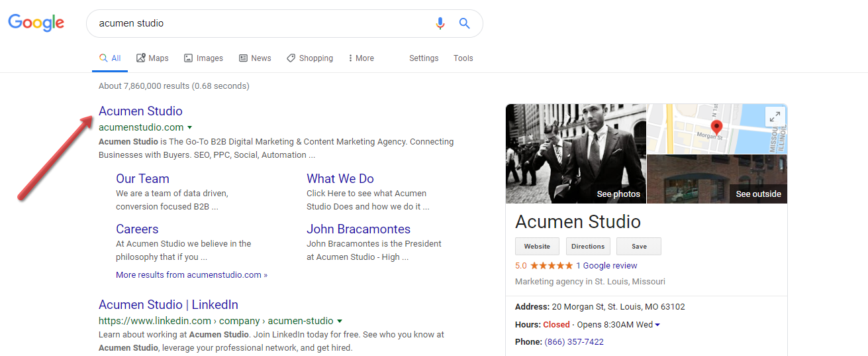
Task: Click the Directions button
Action: point(588,246)
